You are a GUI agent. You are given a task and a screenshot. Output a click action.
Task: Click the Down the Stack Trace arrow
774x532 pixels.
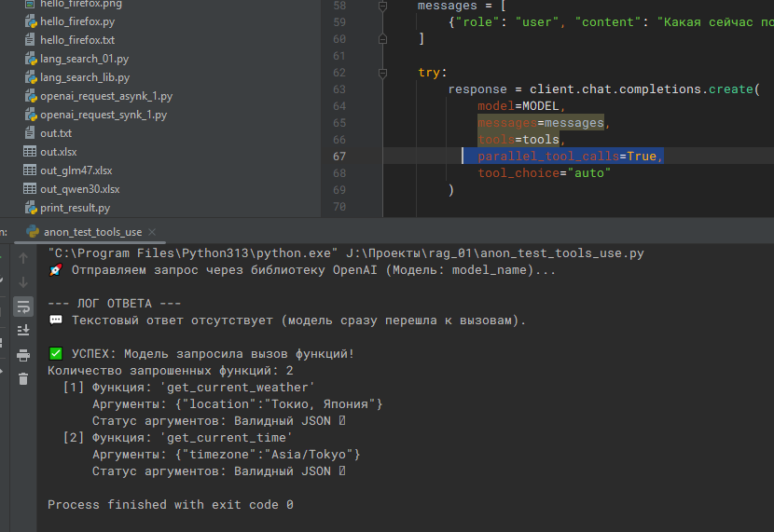[23, 281]
